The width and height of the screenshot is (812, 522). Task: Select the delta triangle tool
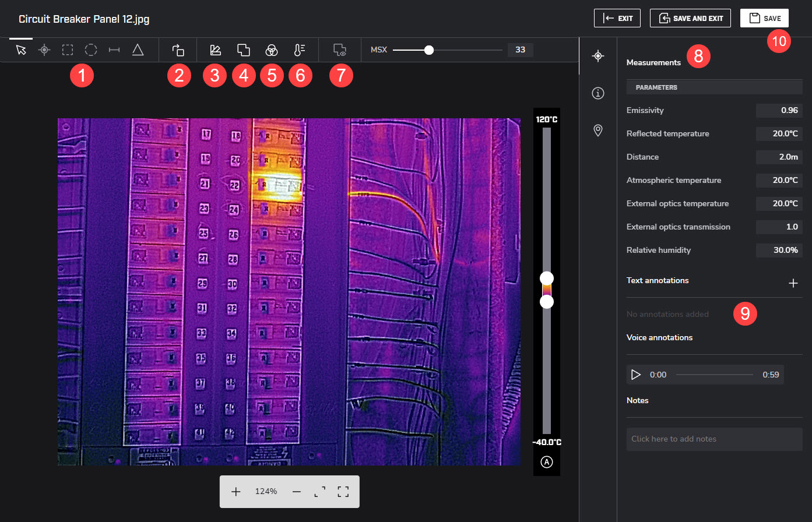[138, 50]
